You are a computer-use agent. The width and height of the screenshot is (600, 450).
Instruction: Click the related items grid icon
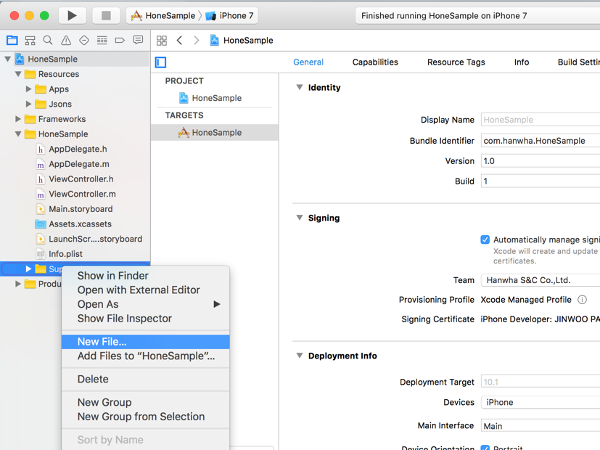point(162,40)
